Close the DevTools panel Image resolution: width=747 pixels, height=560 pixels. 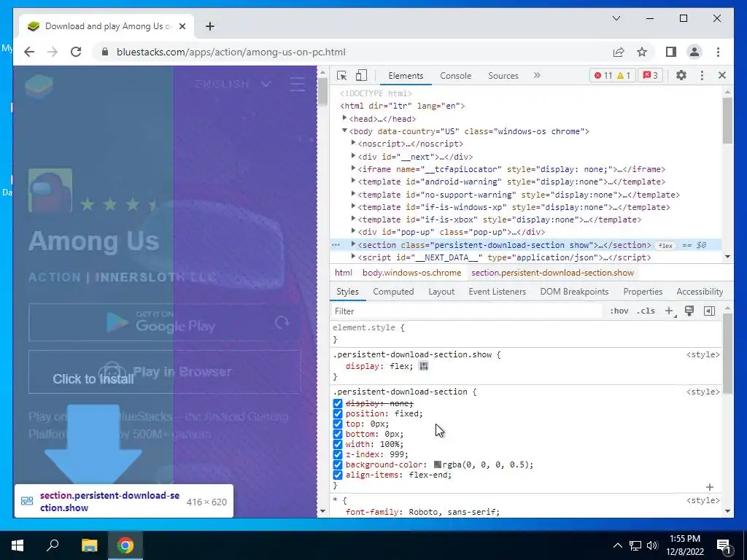coord(721,75)
